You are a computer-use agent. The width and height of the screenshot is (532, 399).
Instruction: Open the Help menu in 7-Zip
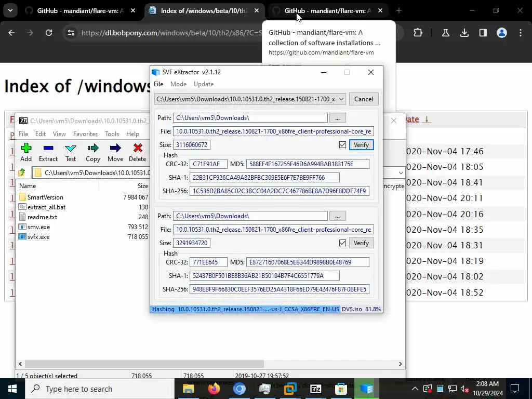(132, 134)
